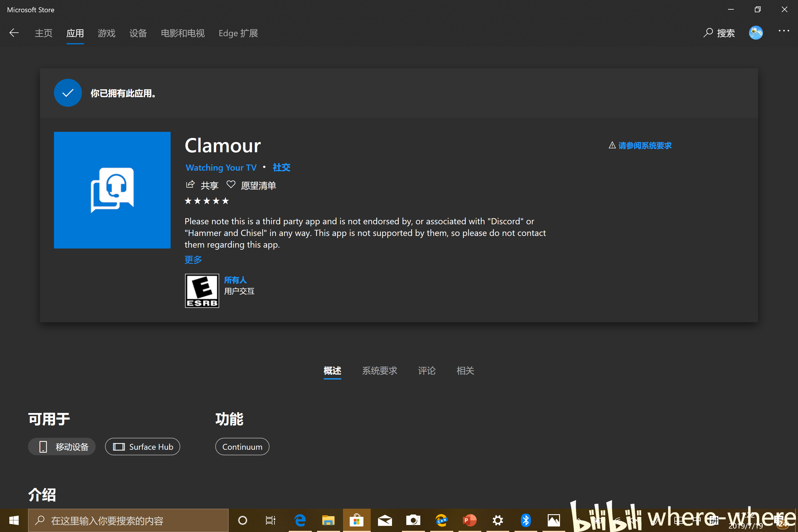Open the Watching Your TV publisher link
The height and width of the screenshot is (532, 798).
click(221, 168)
